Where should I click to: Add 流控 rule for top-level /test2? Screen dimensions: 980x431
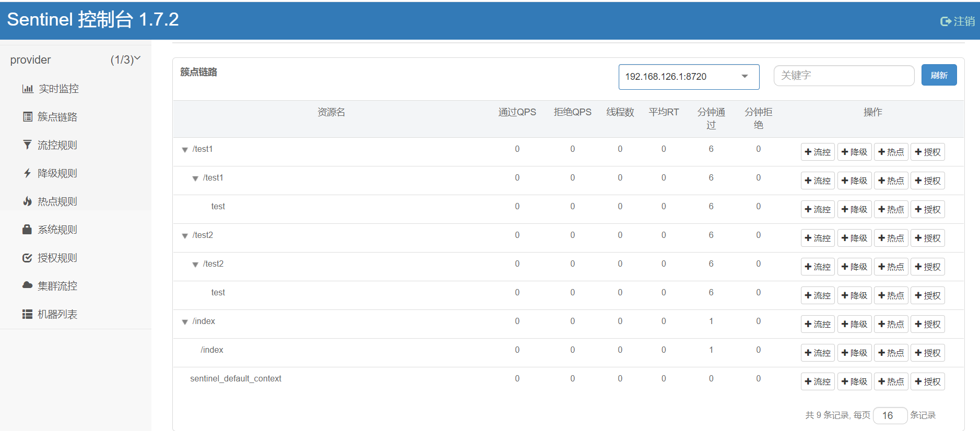coord(818,238)
